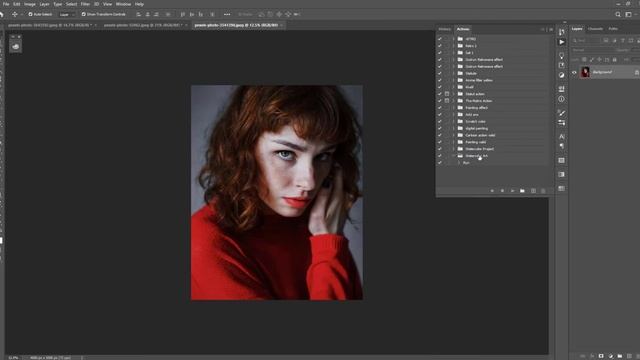Click Stop playing/recording in Actions panel

click(x=492, y=191)
